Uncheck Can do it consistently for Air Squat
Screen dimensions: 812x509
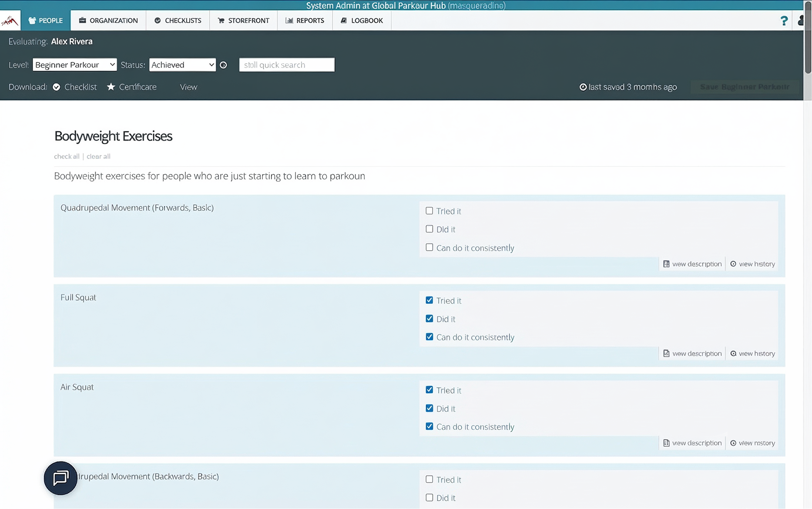(x=429, y=426)
